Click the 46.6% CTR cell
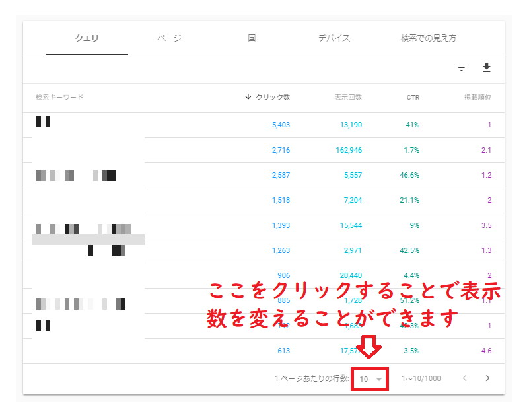Image resolution: width=529 pixels, height=420 pixels. pyautogui.click(x=409, y=175)
